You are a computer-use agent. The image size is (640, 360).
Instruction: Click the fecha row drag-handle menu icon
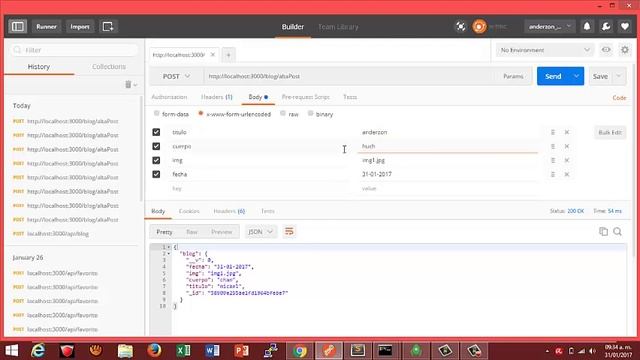[x=553, y=174]
